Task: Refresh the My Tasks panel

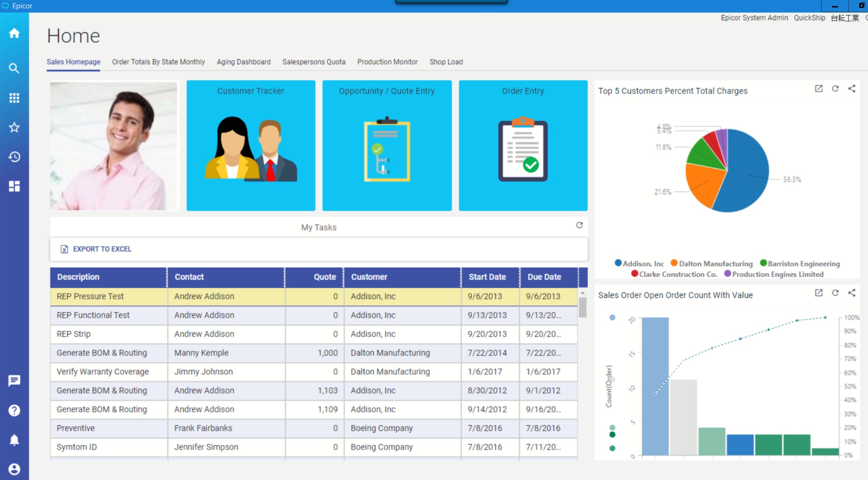Action: (579, 225)
